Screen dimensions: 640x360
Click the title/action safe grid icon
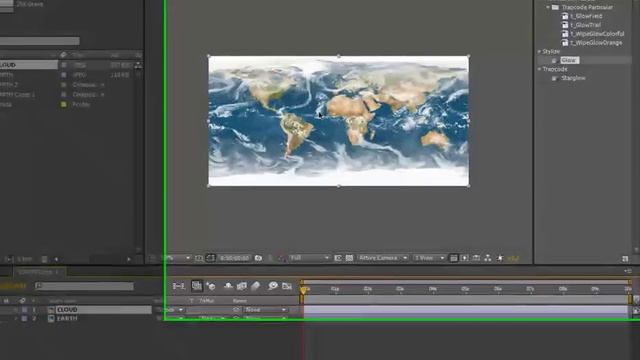pos(199,258)
